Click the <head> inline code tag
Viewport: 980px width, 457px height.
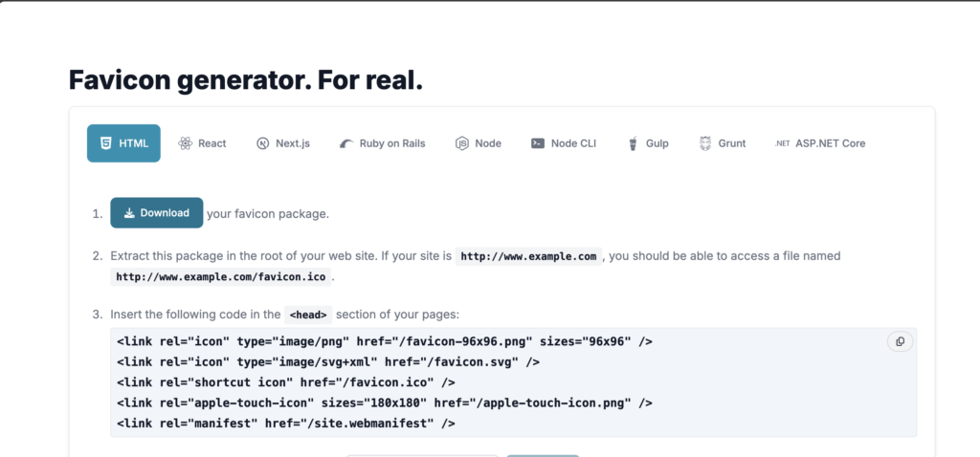[x=308, y=315]
